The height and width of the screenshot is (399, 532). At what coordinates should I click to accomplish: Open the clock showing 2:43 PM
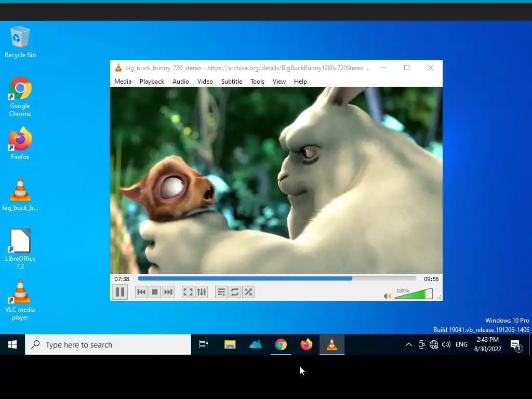click(487, 344)
